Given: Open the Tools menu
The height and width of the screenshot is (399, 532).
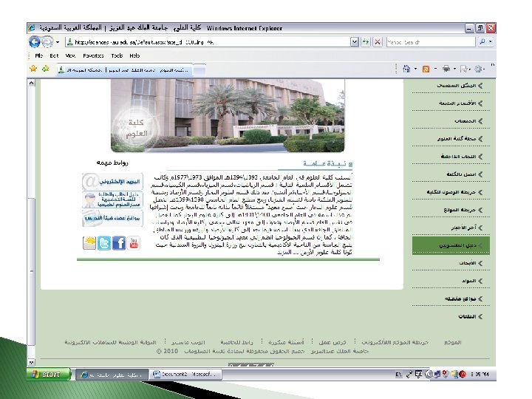Looking at the screenshot, I should click(117, 55).
